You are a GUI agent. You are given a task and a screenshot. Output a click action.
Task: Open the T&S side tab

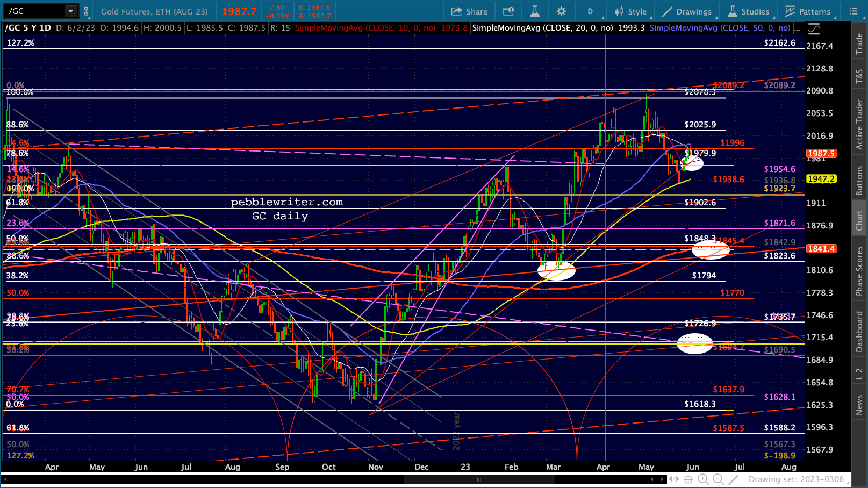click(x=859, y=77)
